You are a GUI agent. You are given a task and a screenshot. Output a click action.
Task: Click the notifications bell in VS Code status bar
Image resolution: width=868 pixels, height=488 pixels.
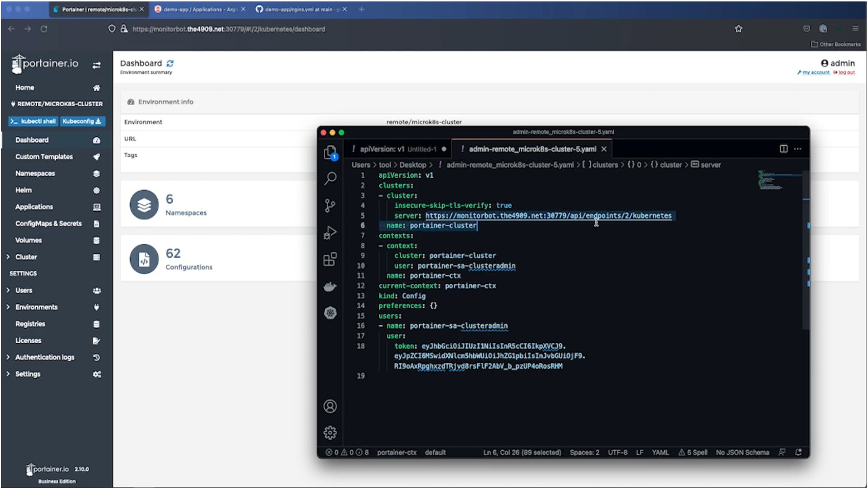pos(799,452)
